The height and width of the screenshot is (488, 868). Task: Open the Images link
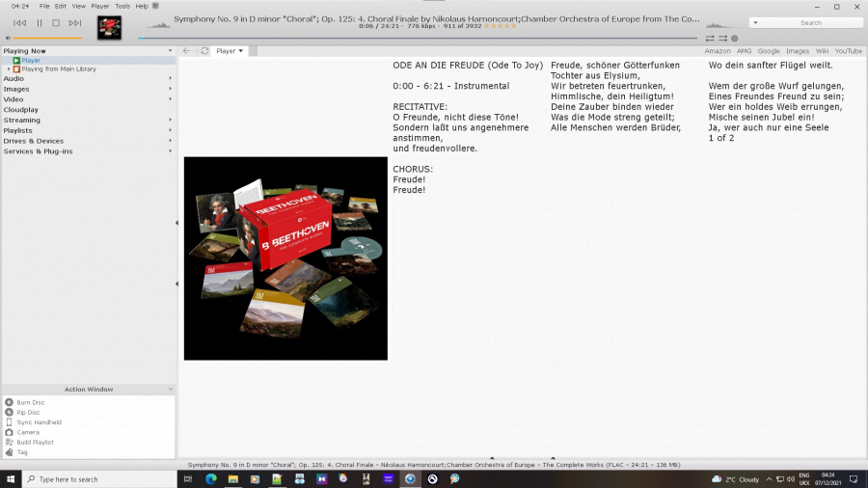tap(798, 51)
